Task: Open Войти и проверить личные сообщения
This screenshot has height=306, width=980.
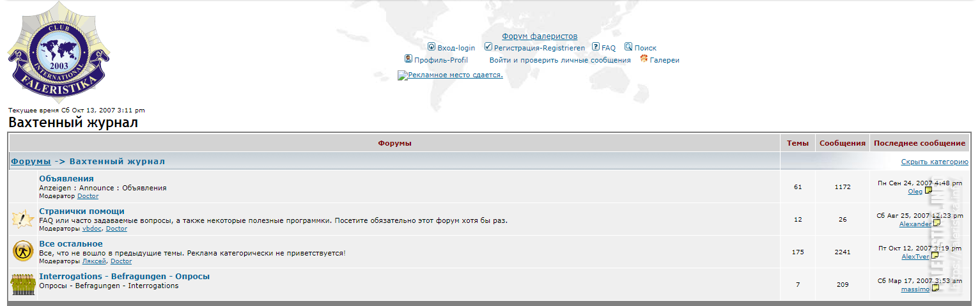Action: pyautogui.click(x=560, y=60)
